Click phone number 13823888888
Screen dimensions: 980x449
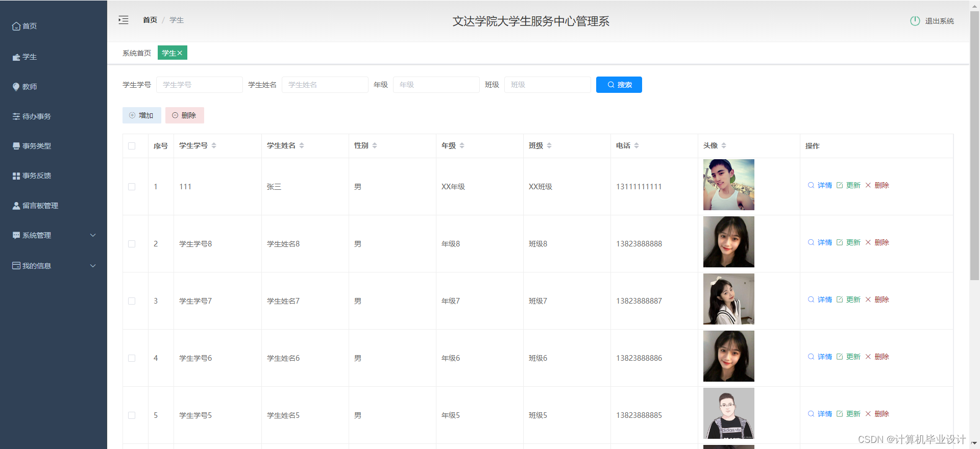(x=639, y=244)
